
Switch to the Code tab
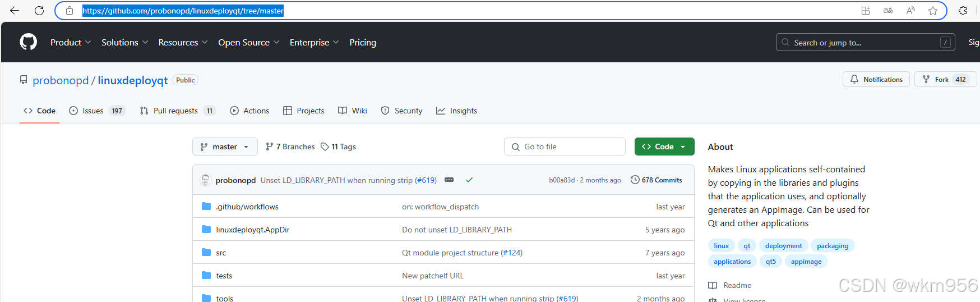(x=39, y=111)
